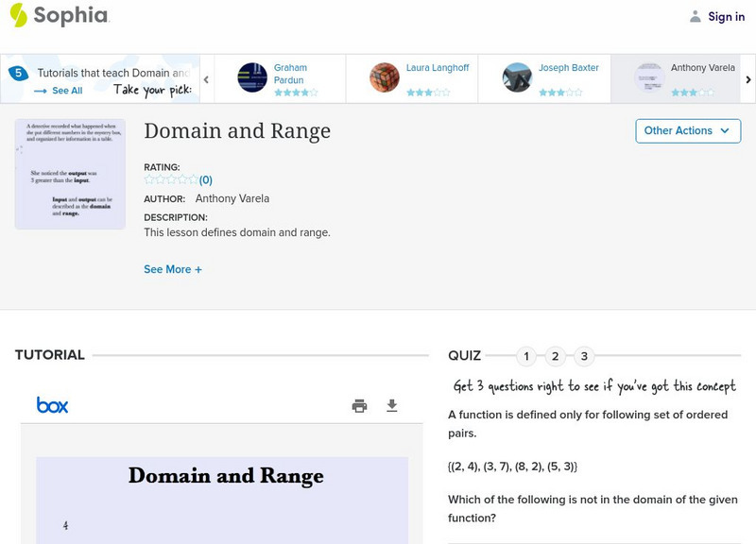
Task: Select quiz question 3
Action: [x=584, y=356]
